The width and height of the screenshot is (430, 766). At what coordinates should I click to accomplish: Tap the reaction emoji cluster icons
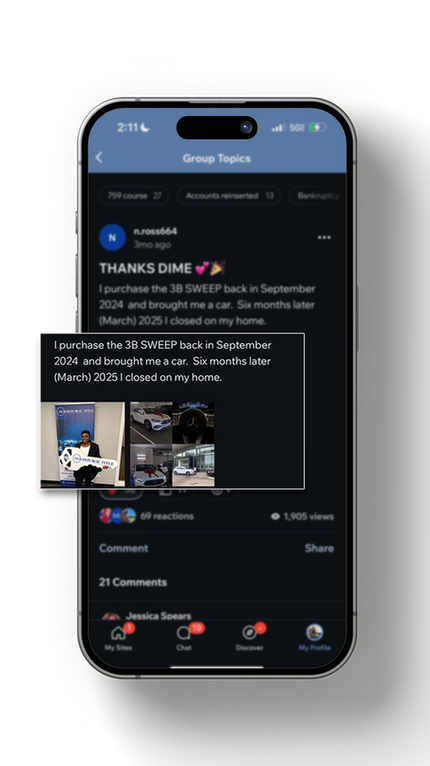tap(118, 516)
